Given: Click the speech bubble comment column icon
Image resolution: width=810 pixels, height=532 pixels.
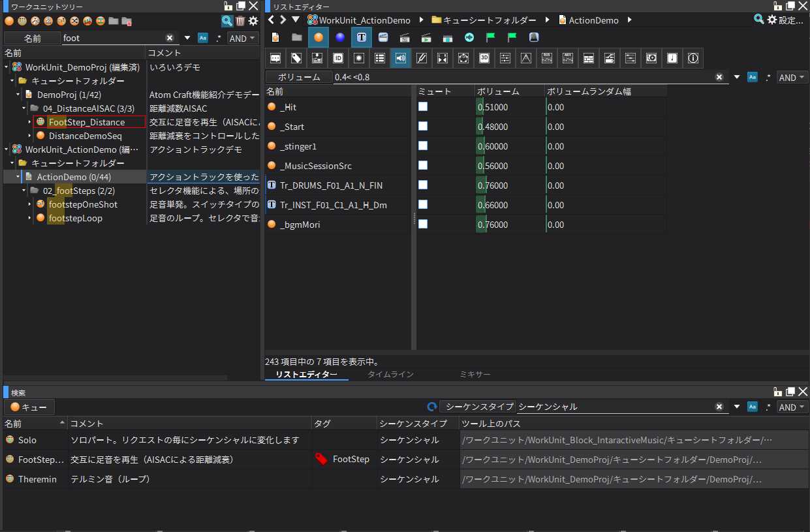Looking at the screenshot, I should (275, 58).
